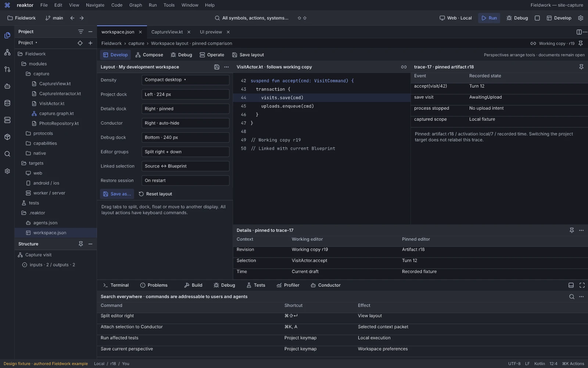Image resolution: width=588 pixels, height=368 pixels.
Task: Open the Project view selector dropdown
Action: point(28,43)
